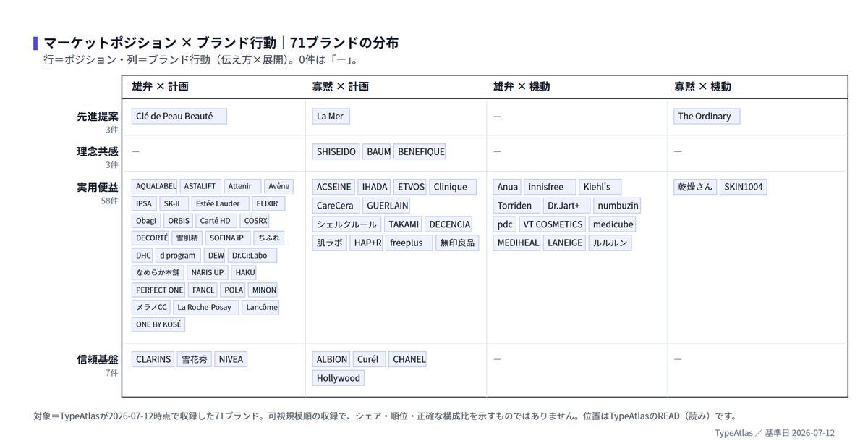Open the DECENCIA chip
868x441 pixels.
coord(448,224)
